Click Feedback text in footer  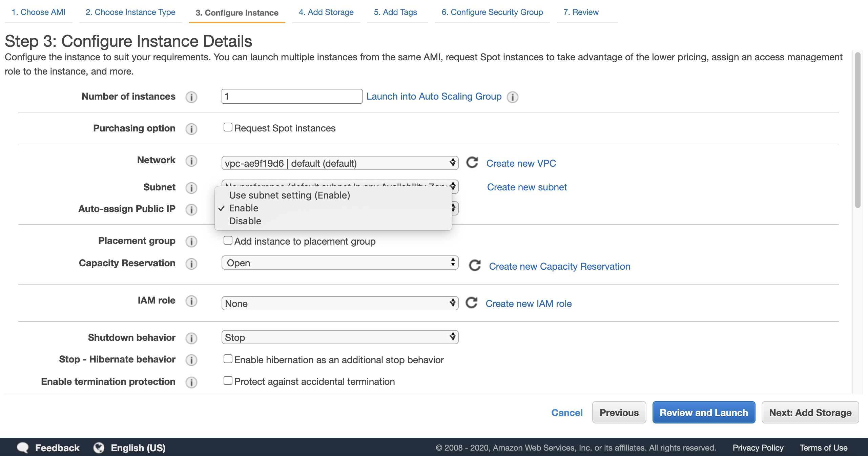click(x=57, y=448)
